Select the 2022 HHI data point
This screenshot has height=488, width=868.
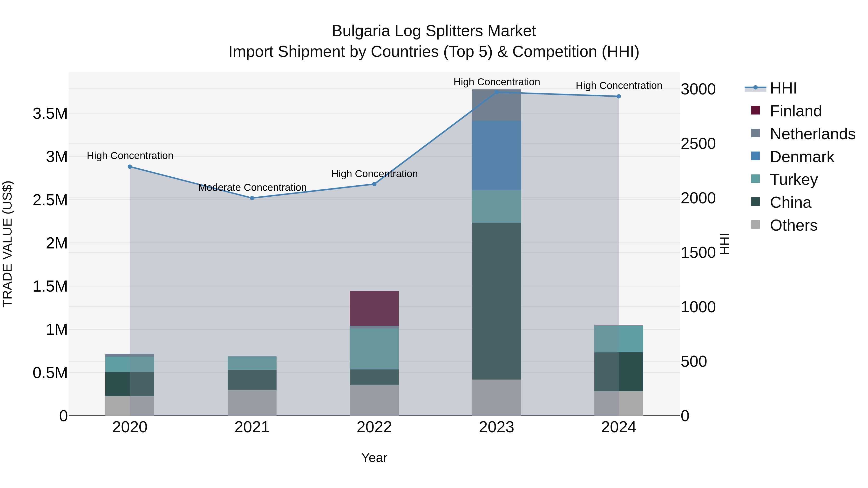374,184
